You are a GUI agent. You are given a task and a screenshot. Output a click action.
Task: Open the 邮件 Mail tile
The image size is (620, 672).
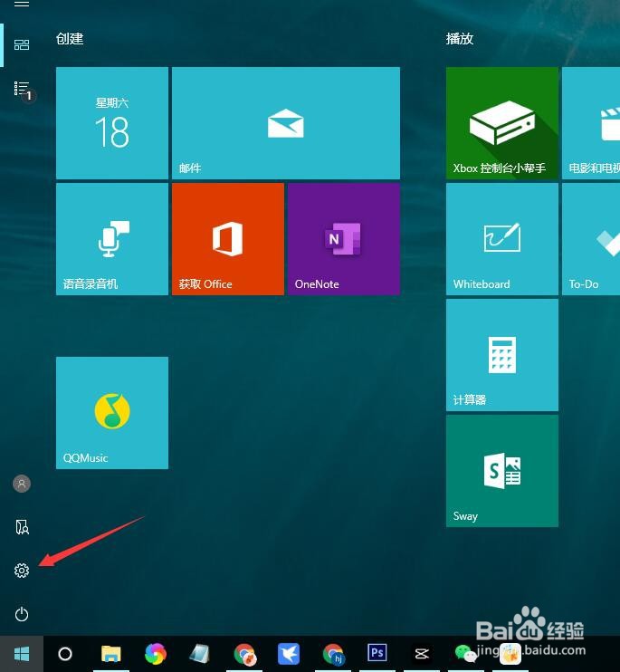pos(286,123)
